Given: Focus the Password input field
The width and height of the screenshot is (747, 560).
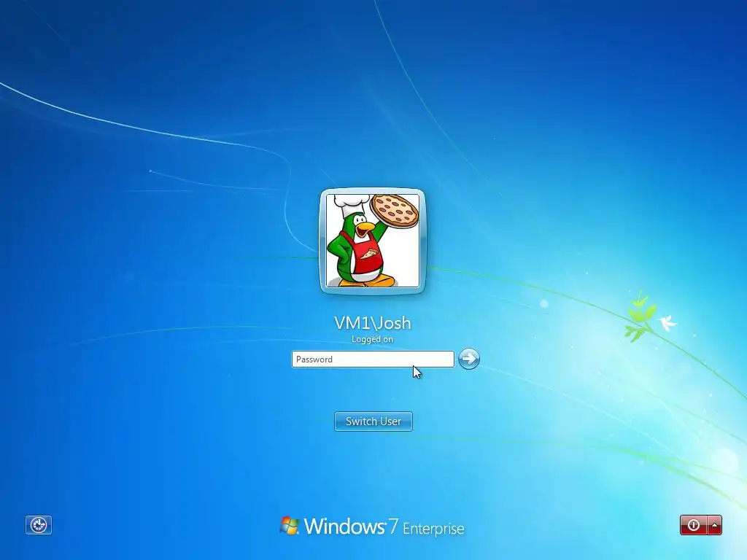Looking at the screenshot, I should [x=373, y=359].
